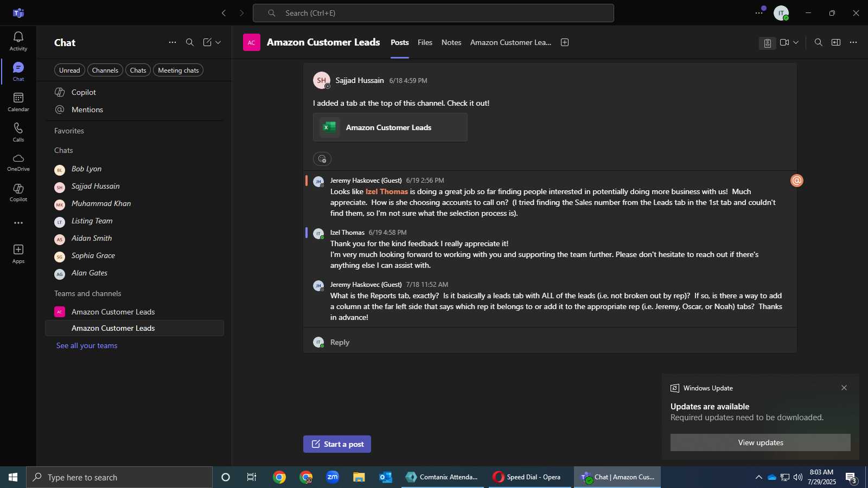Show more apps ellipsis in left rail
Image resolution: width=868 pixels, height=488 pixels.
pos(18,223)
